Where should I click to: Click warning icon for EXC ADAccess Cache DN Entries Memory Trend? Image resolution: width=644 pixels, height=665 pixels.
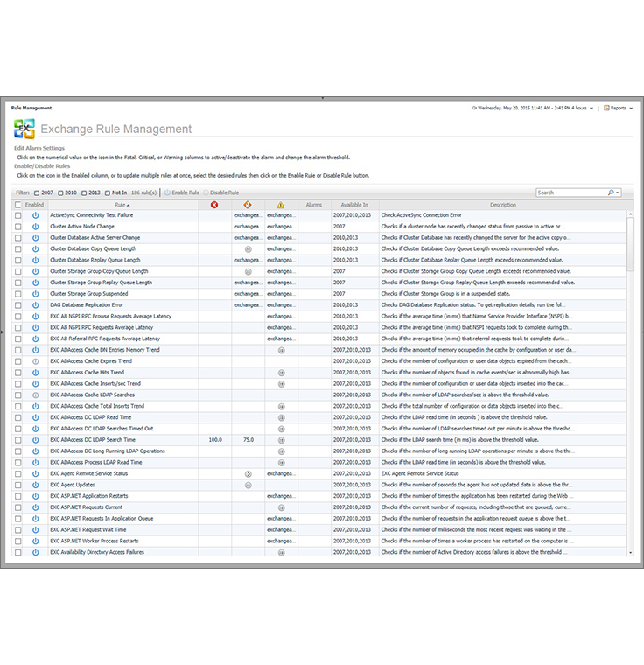pos(281,350)
